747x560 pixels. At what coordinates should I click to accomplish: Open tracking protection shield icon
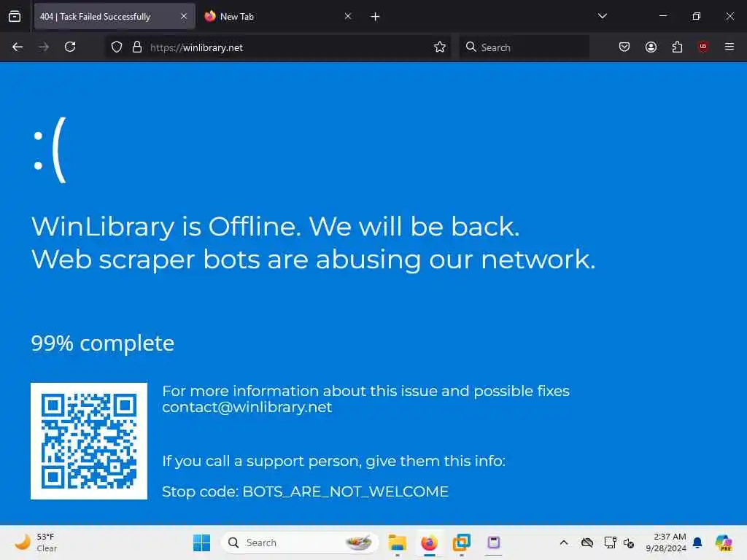point(117,47)
